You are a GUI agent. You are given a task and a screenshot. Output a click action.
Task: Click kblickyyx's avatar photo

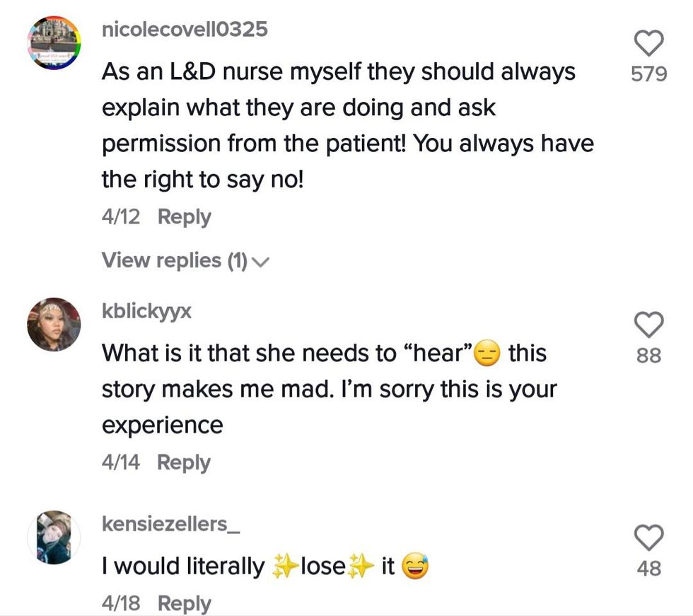pyautogui.click(x=54, y=324)
